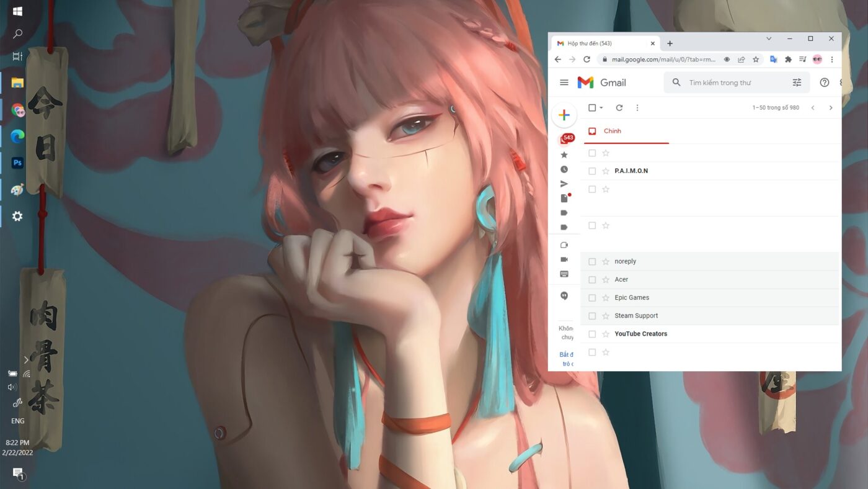868x489 pixels.
Task: Select the Acer email's checkbox
Action: point(592,280)
